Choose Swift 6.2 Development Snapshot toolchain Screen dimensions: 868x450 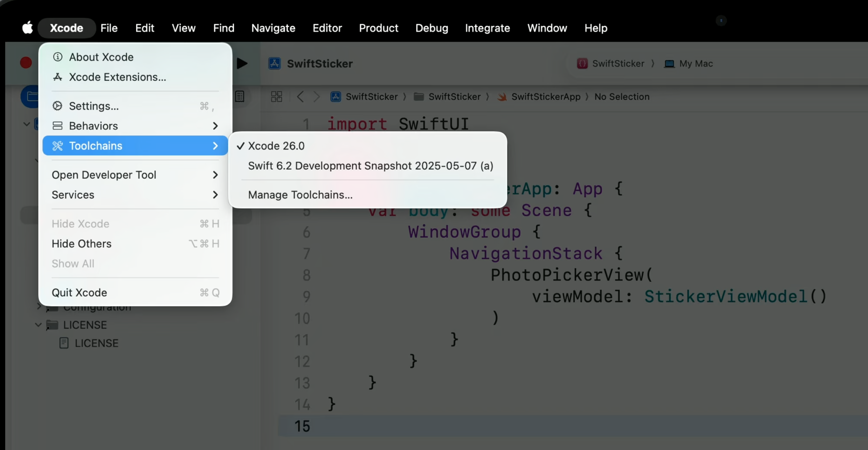(370, 166)
